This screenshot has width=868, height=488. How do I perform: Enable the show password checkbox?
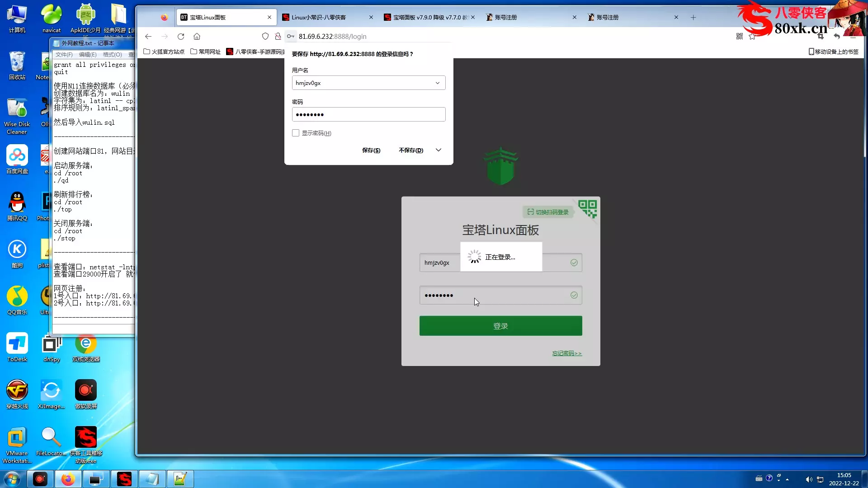click(x=296, y=133)
